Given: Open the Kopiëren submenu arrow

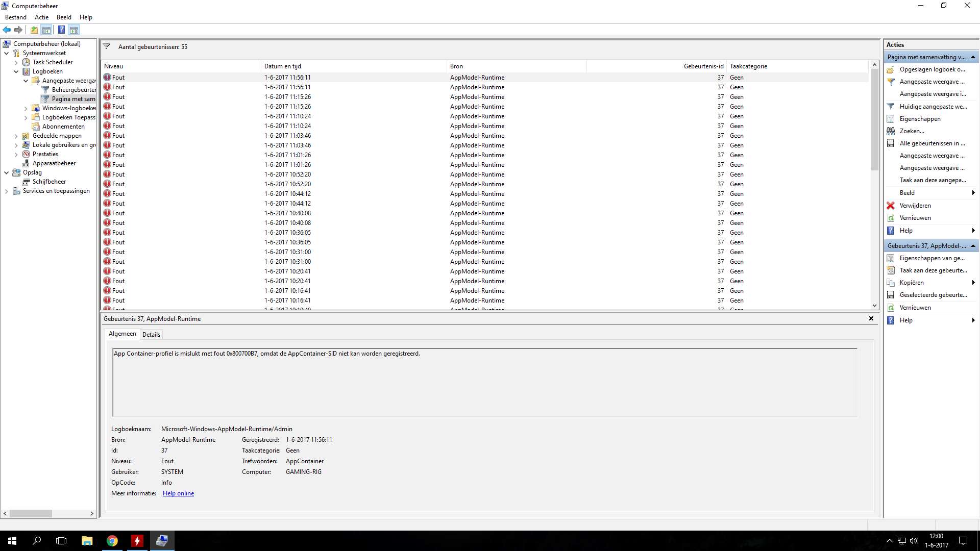Looking at the screenshot, I should (x=973, y=283).
